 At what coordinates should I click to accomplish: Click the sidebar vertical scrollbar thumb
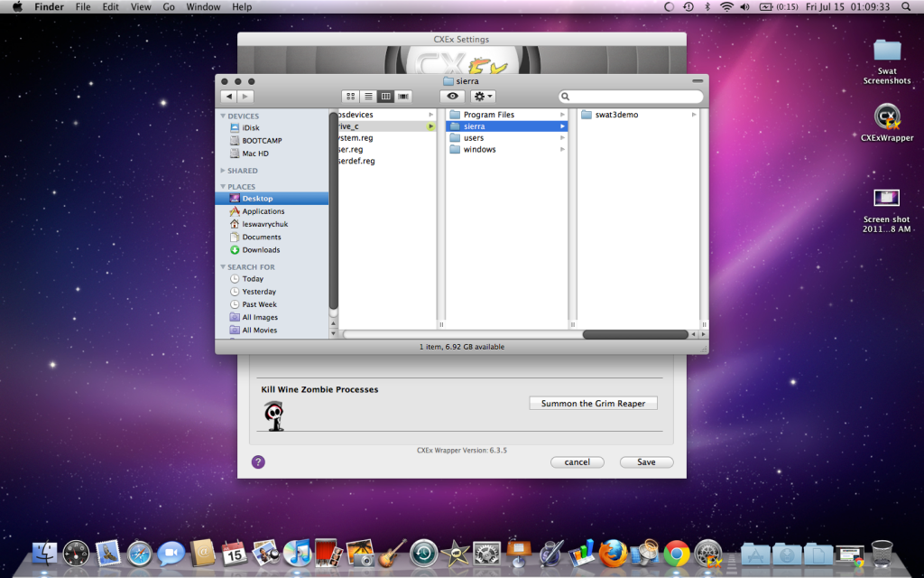pos(334,211)
